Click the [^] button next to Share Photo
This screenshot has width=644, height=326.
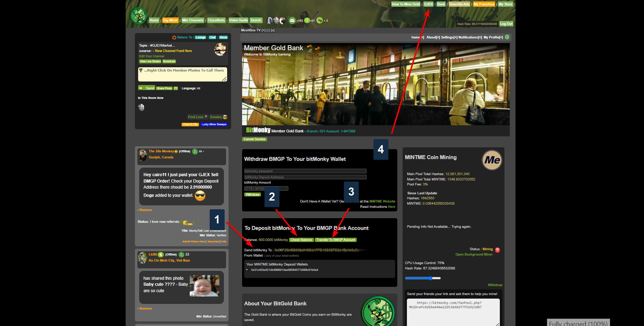pos(176,88)
